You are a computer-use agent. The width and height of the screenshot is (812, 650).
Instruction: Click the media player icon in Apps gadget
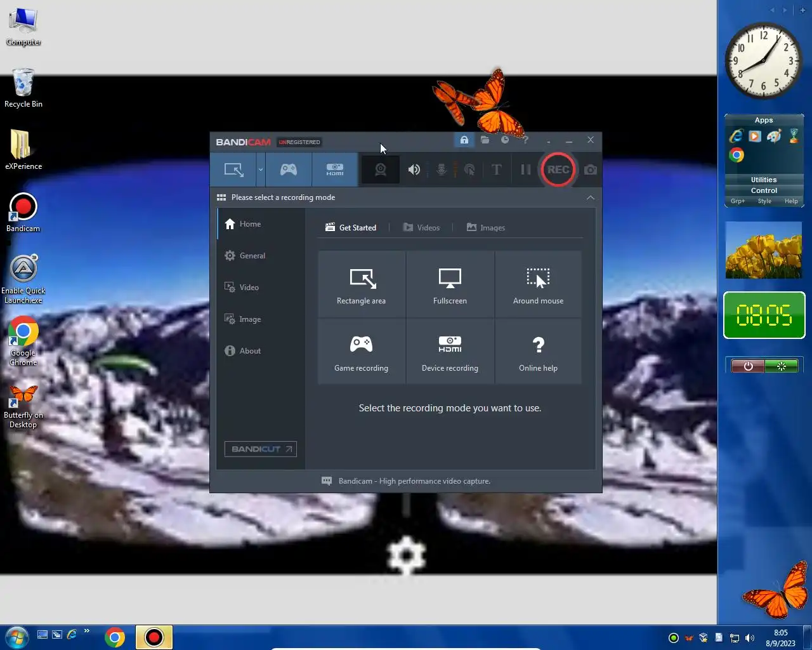[755, 136]
